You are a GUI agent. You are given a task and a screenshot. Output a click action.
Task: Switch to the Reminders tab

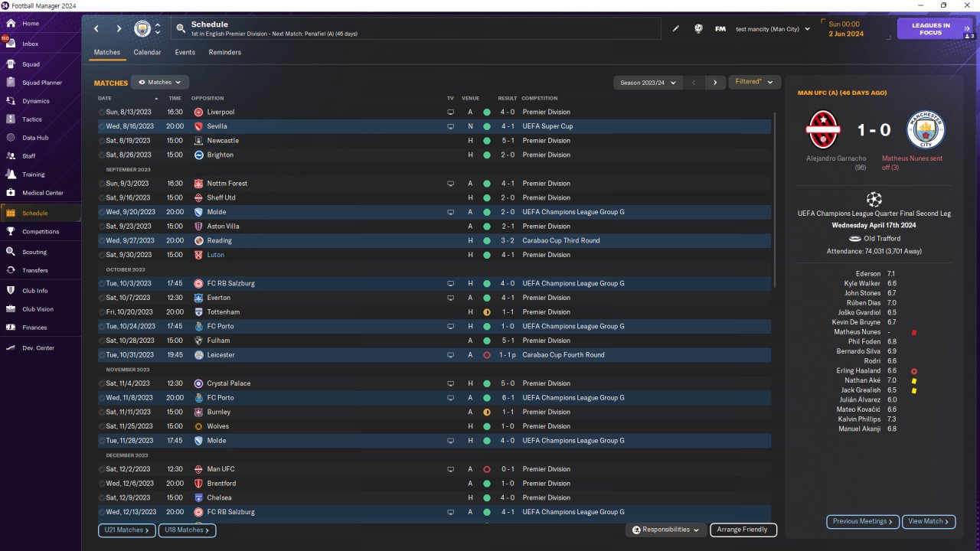[225, 53]
